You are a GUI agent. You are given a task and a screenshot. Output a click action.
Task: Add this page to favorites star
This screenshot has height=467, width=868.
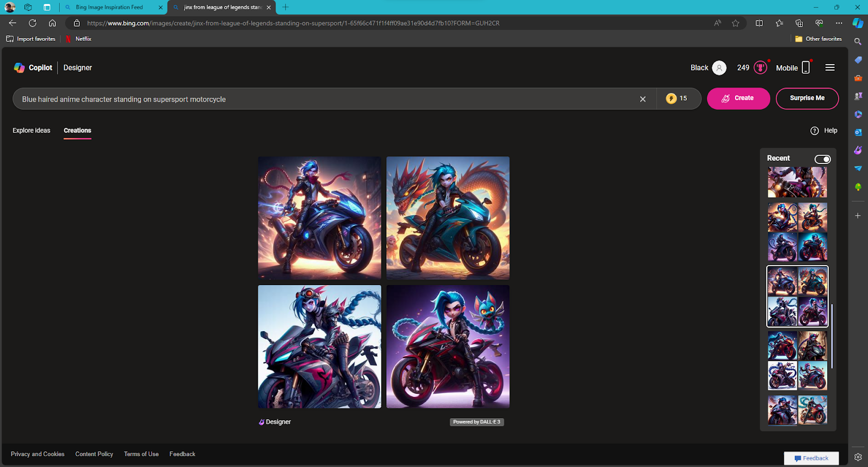(x=736, y=23)
